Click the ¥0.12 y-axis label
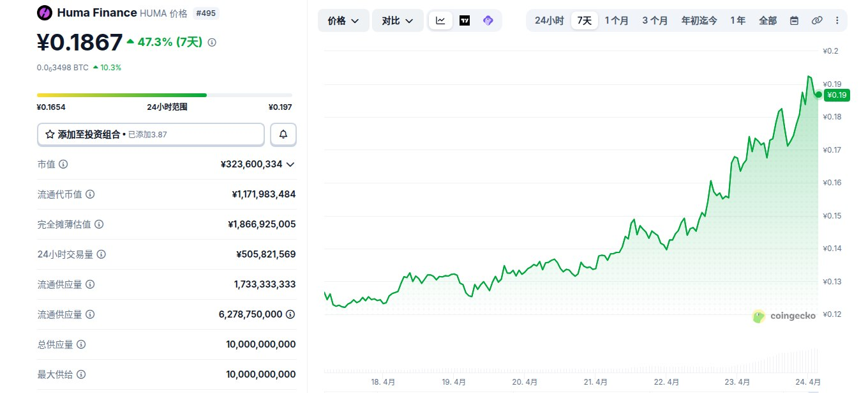The height and width of the screenshot is (393, 868). coord(832,314)
